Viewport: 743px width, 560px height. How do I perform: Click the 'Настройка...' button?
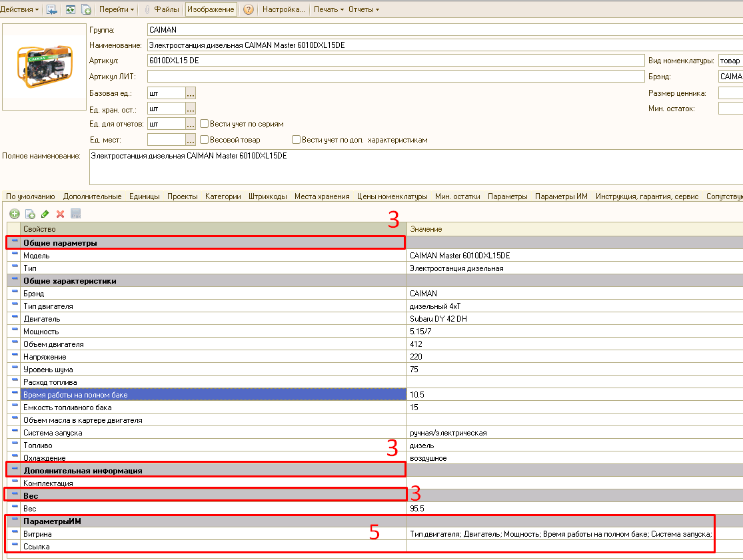pos(283,9)
